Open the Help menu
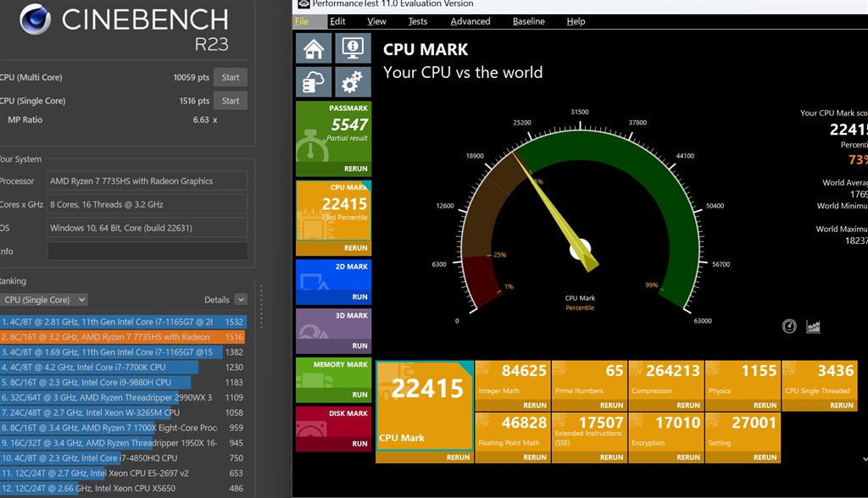This screenshot has height=498, width=868. [x=576, y=21]
